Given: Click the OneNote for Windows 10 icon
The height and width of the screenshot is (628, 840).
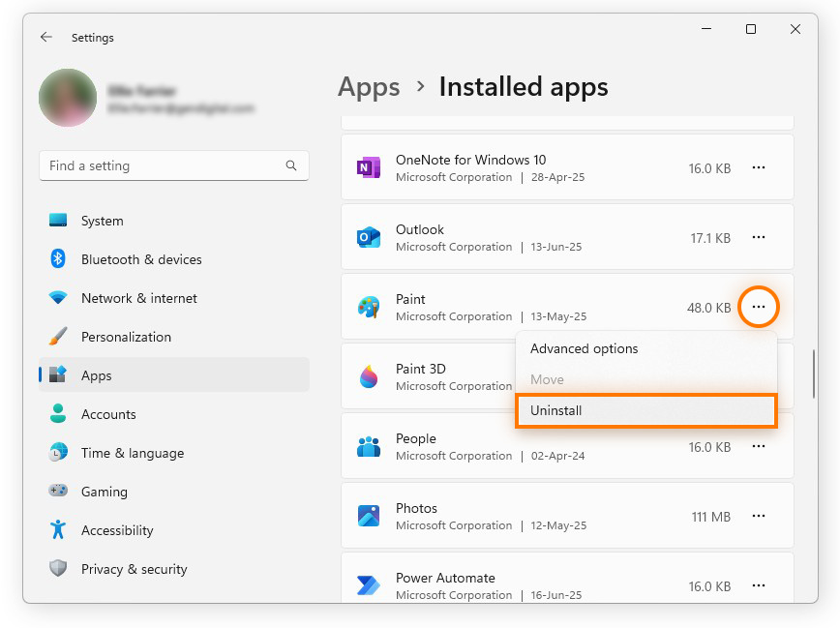Looking at the screenshot, I should [x=369, y=167].
